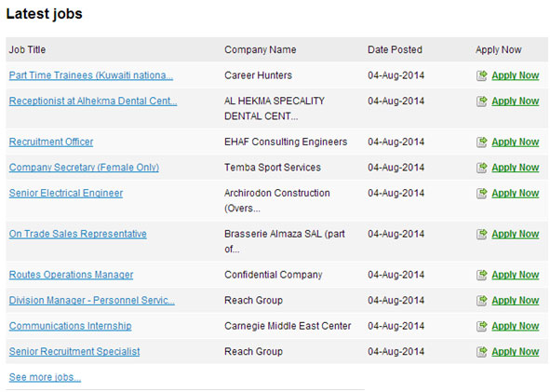Click apply icon for Routes Operations Manager
The height and width of the screenshot is (392, 550).
tap(482, 275)
